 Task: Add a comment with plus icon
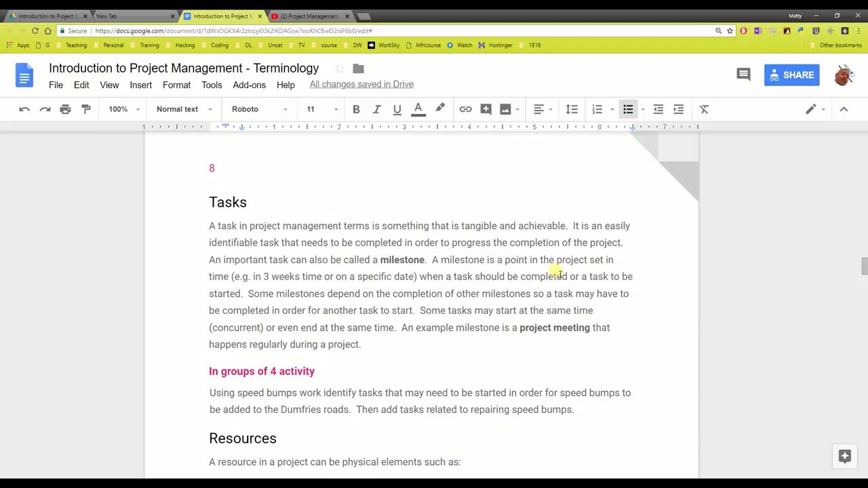tap(486, 109)
